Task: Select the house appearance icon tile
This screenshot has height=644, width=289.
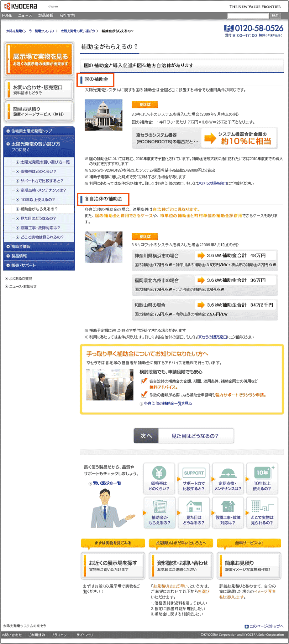Action: (193, 513)
